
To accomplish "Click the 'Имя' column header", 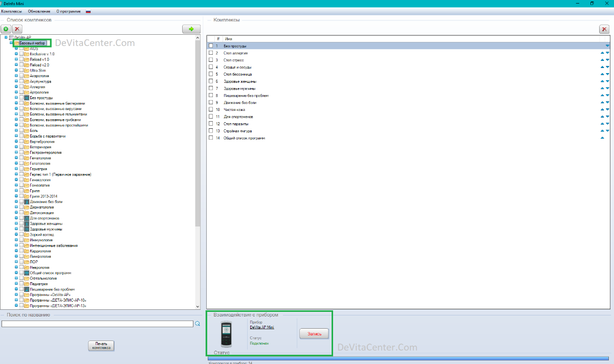I will tap(229, 39).
